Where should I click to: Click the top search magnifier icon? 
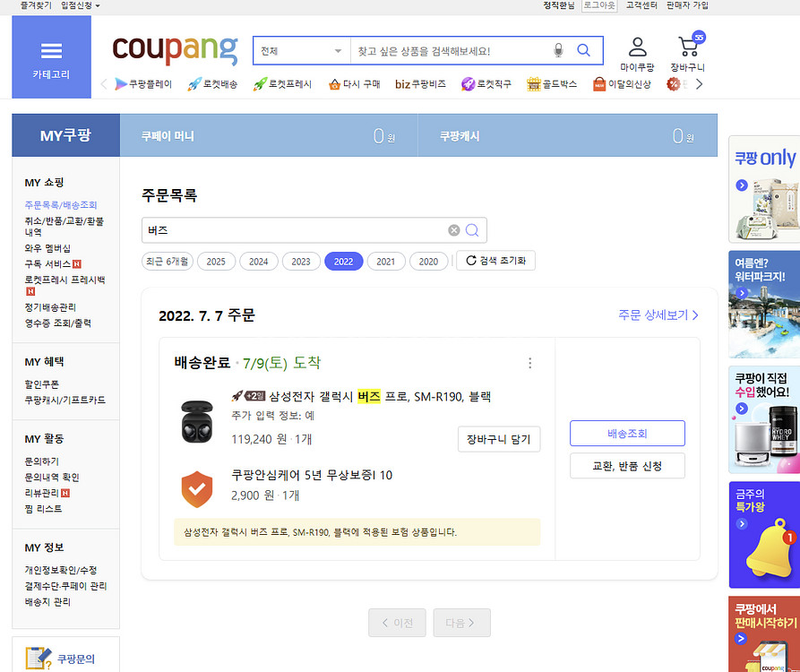point(584,50)
